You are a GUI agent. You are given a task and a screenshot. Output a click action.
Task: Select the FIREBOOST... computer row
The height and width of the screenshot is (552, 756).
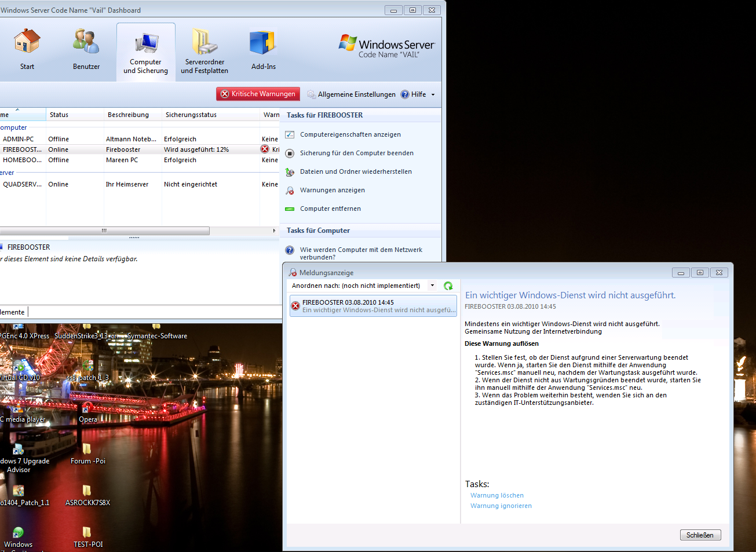(139, 149)
